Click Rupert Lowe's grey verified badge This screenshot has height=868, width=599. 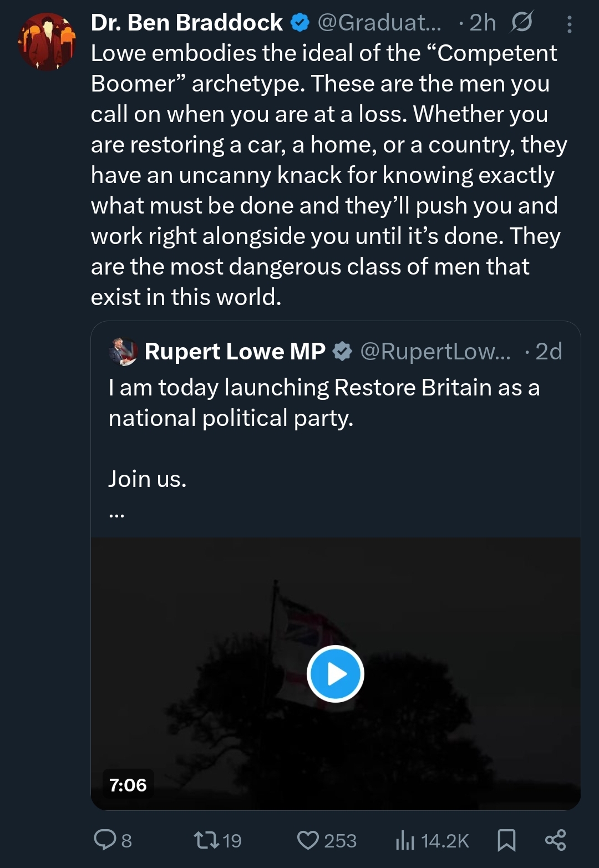click(342, 352)
